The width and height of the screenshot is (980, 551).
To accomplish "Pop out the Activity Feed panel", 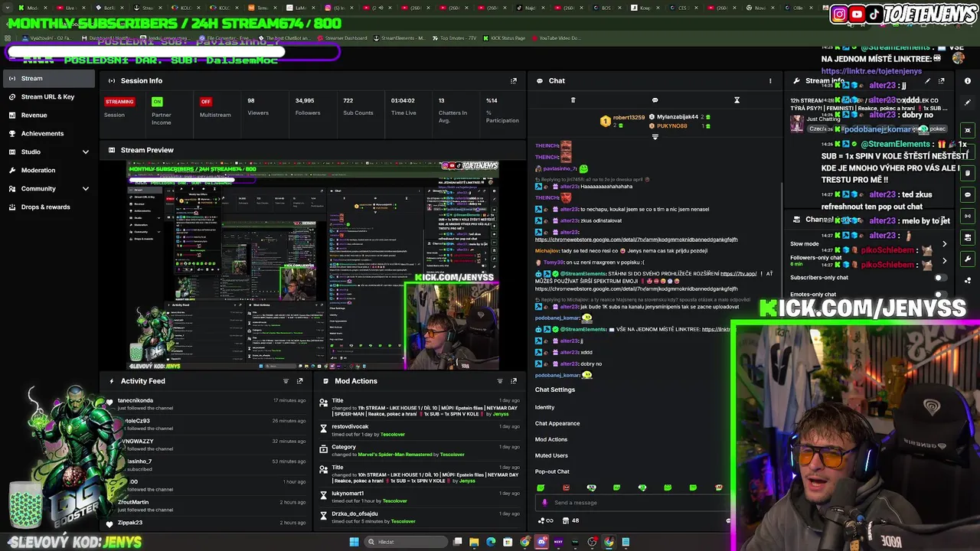I will coord(299,381).
